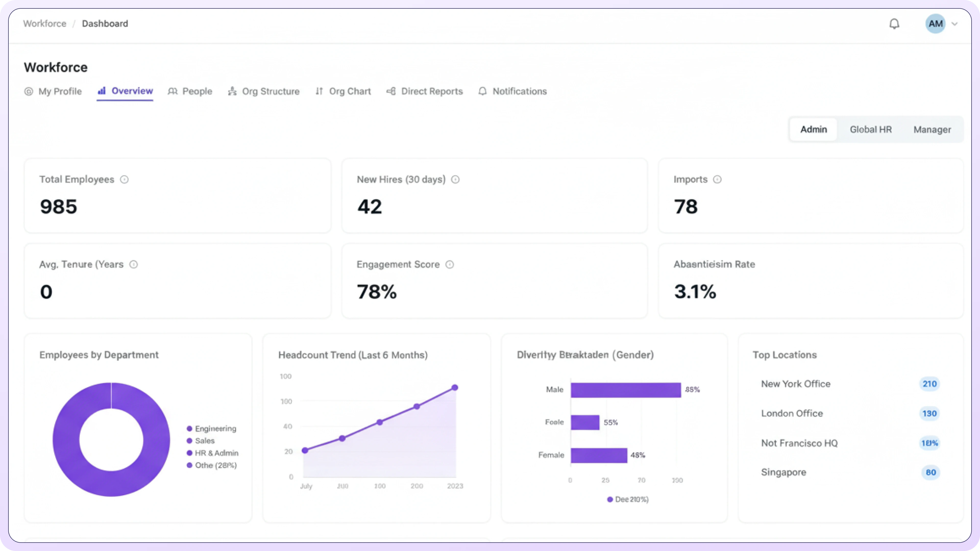Image resolution: width=980 pixels, height=551 pixels.
Task: Click last data point on Headcount Trend
Action: click(x=455, y=387)
